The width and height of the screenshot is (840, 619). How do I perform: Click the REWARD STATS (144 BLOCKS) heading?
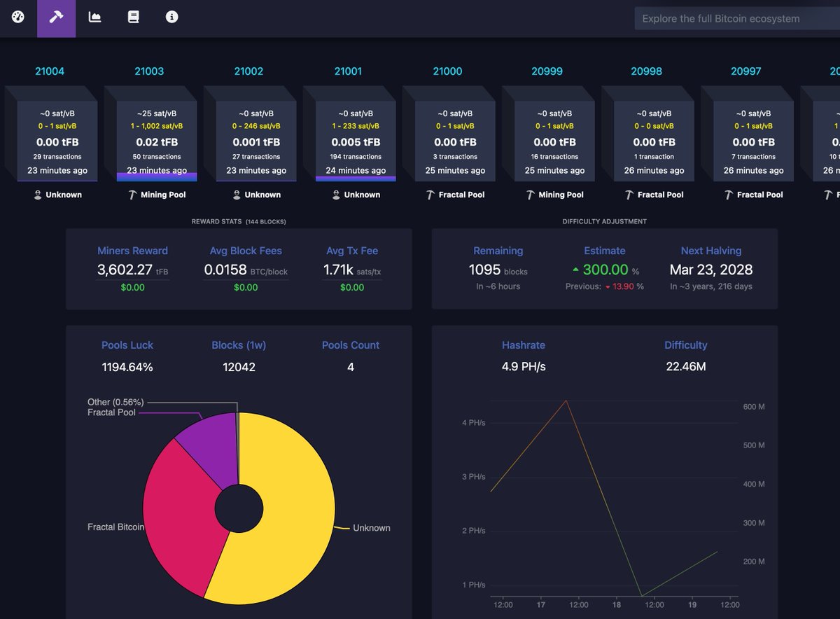[239, 222]
